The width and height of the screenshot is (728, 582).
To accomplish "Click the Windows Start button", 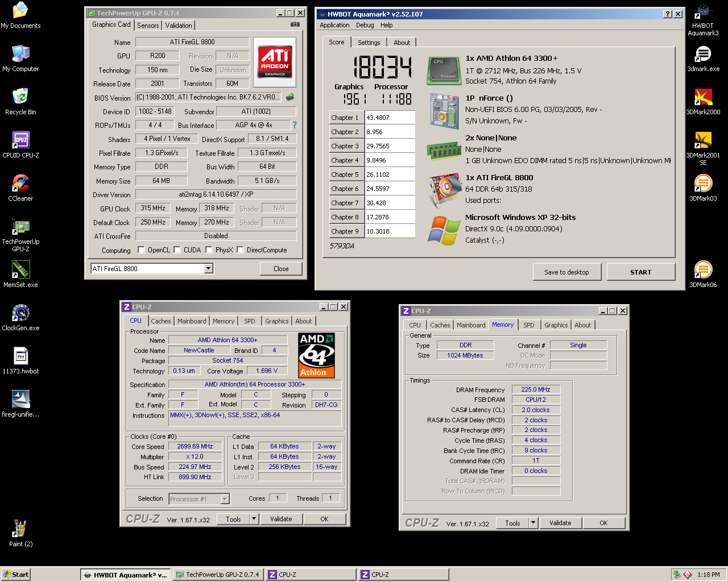I will (x=15, y=575).
